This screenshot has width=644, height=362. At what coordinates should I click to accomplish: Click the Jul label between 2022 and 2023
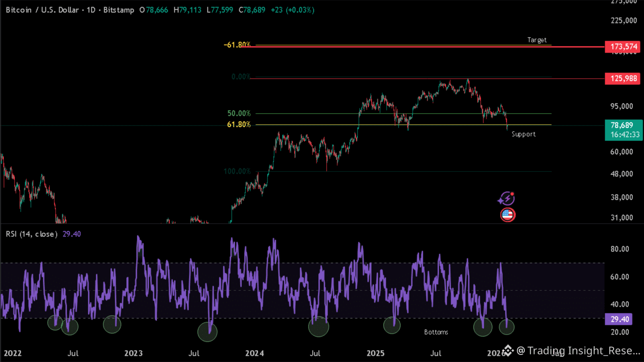point(73,353)
